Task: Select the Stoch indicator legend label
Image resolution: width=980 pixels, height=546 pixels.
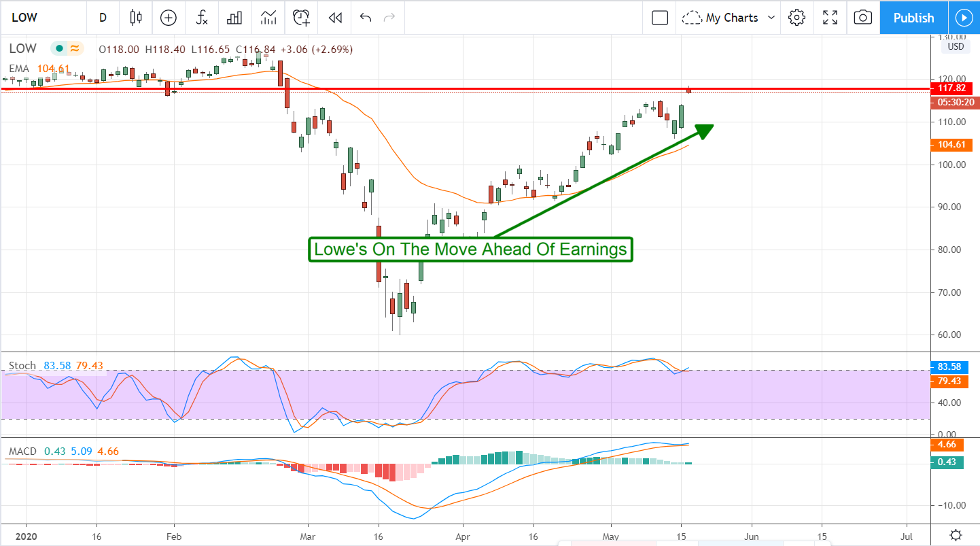Action: 22,366
